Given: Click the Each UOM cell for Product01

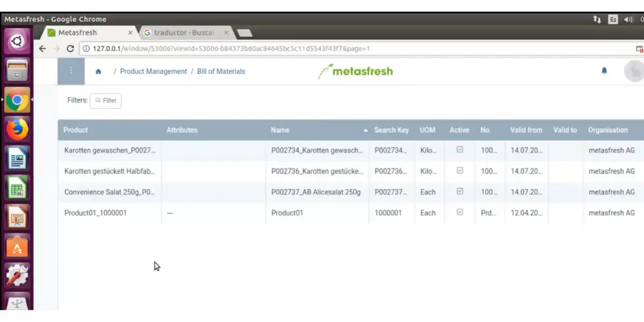Looking at the screenshot, I should click(430, 213).
